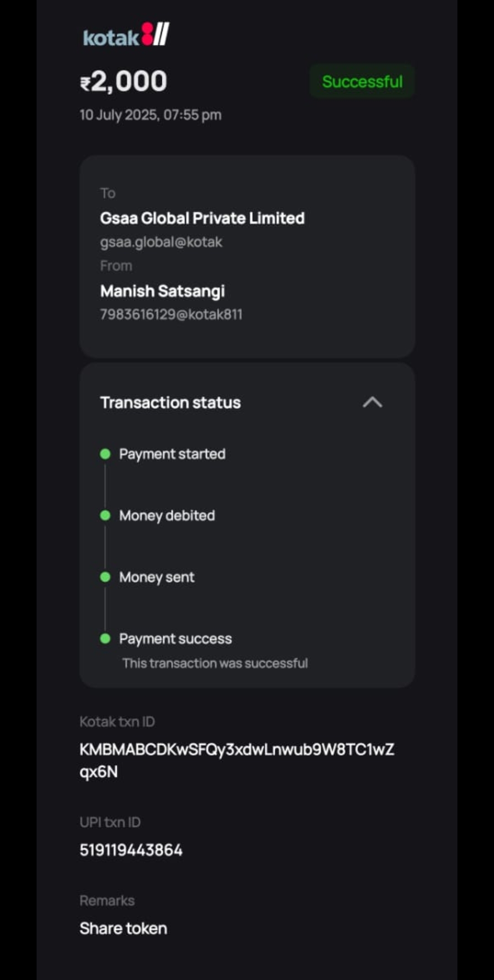Viewport: 494px width, 980px height.
Task: Tap the This transaction was successful message
Action: click(x=215, y=663)
